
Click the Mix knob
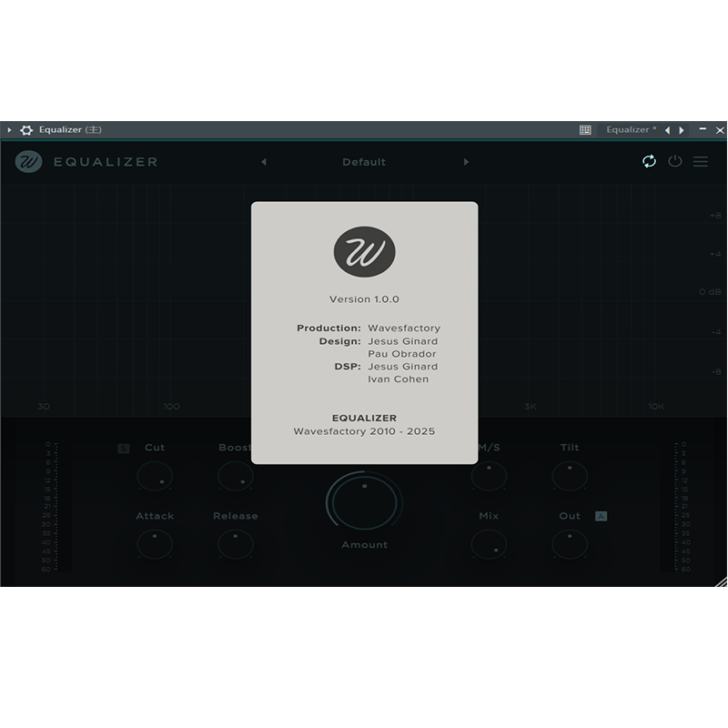489,544
